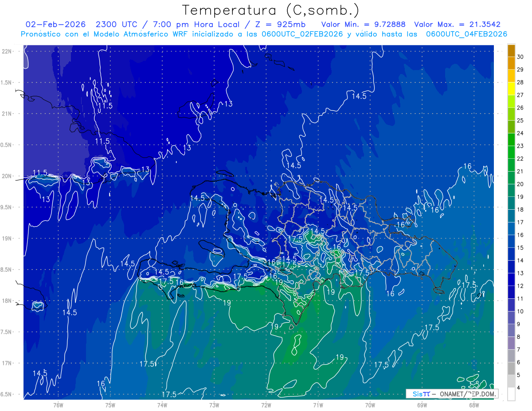Screen dimensions: 532x411
Task: Click the "Valor Min. = 9.72888" readout
Action: click(363, 24)
